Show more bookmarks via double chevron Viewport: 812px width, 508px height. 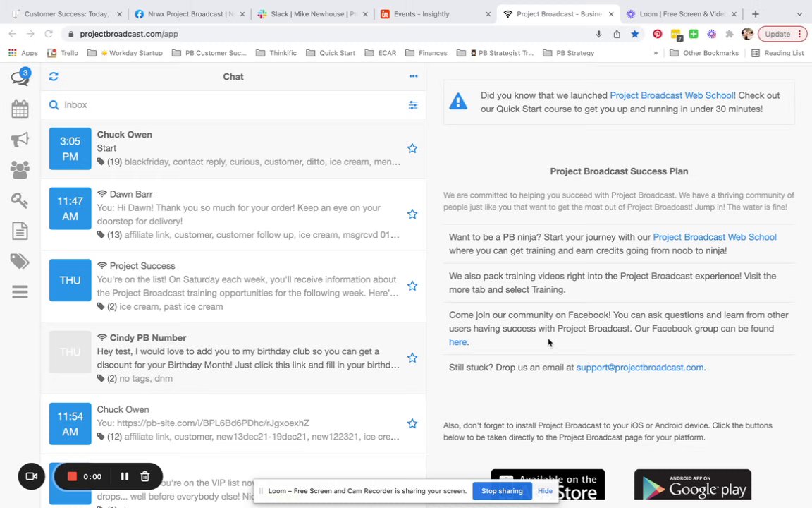click(x=656, y=53)
